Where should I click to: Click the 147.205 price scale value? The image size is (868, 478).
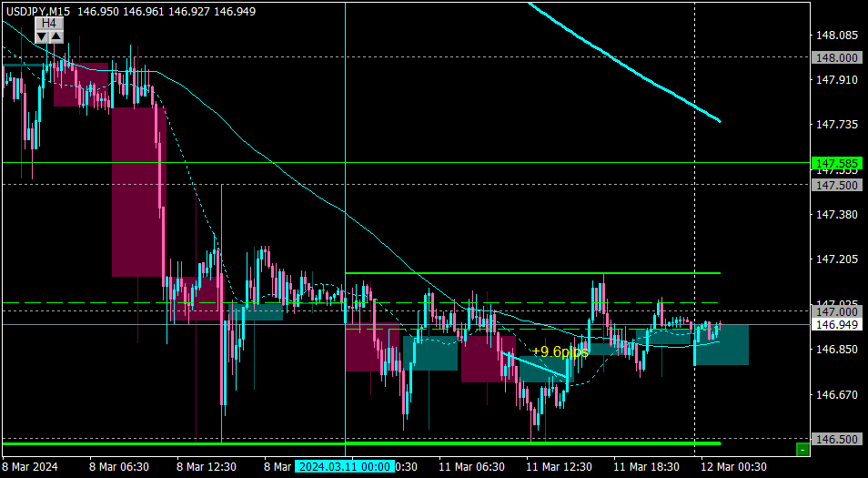836,259
